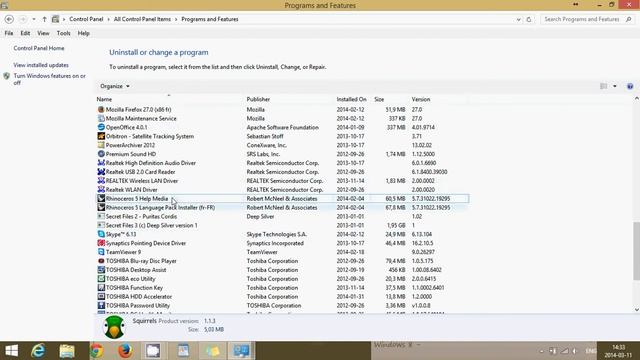The image size is (640, 360).
Task: Click the PowerArchiver 2012 icon
Action: (x=101, y=145)
